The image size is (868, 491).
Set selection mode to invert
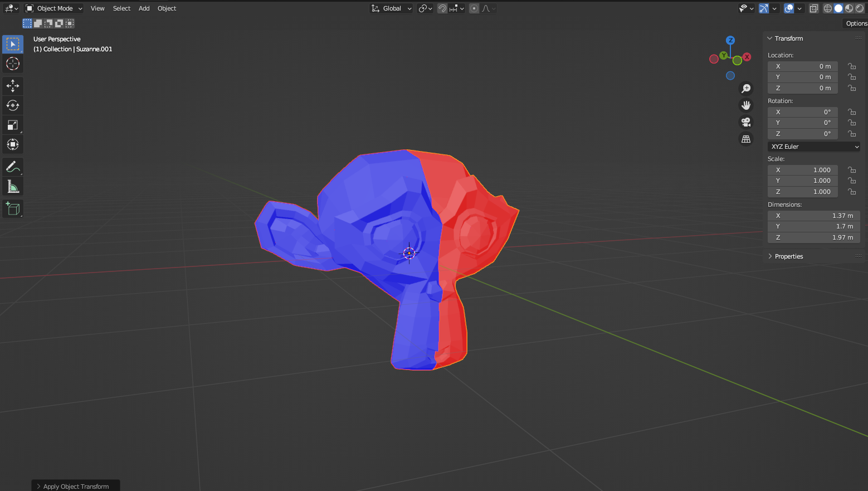59,23
